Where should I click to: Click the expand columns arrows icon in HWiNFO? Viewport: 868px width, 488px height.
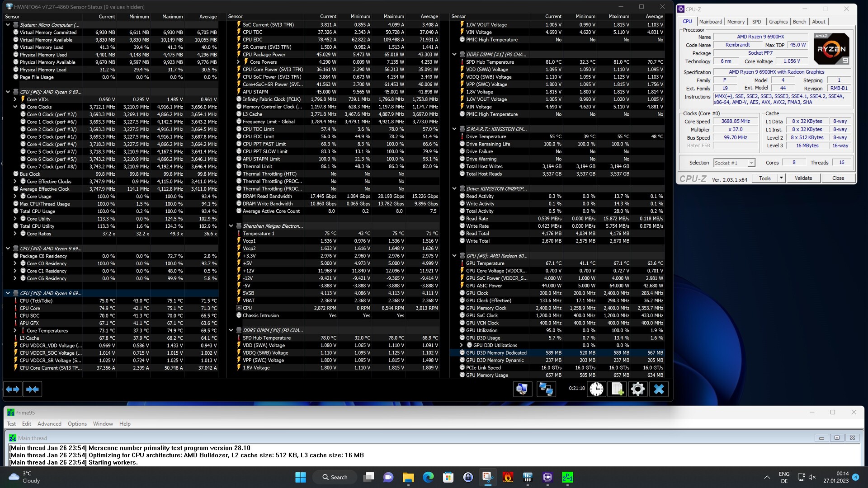[13, 389]
